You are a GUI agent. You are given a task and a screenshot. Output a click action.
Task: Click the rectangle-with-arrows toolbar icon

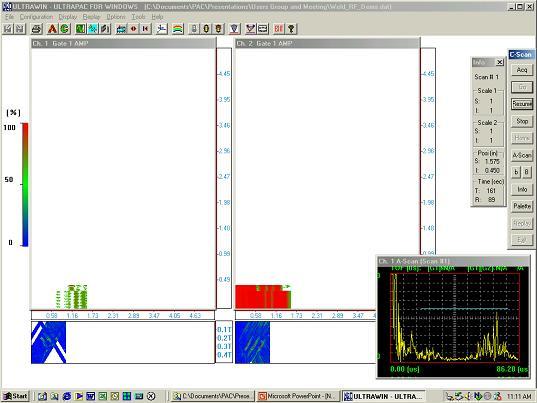[x=263, y=29]
